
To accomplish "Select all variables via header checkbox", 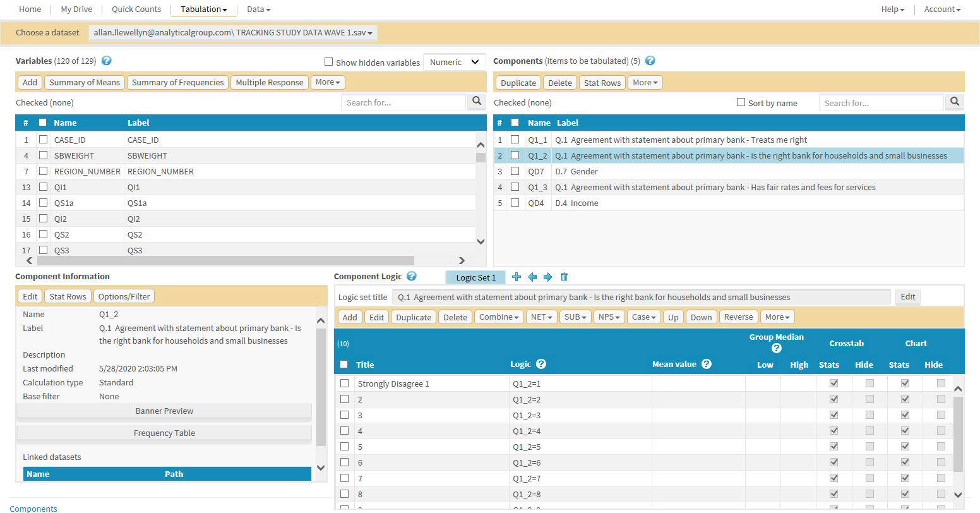I will [43, 123].
